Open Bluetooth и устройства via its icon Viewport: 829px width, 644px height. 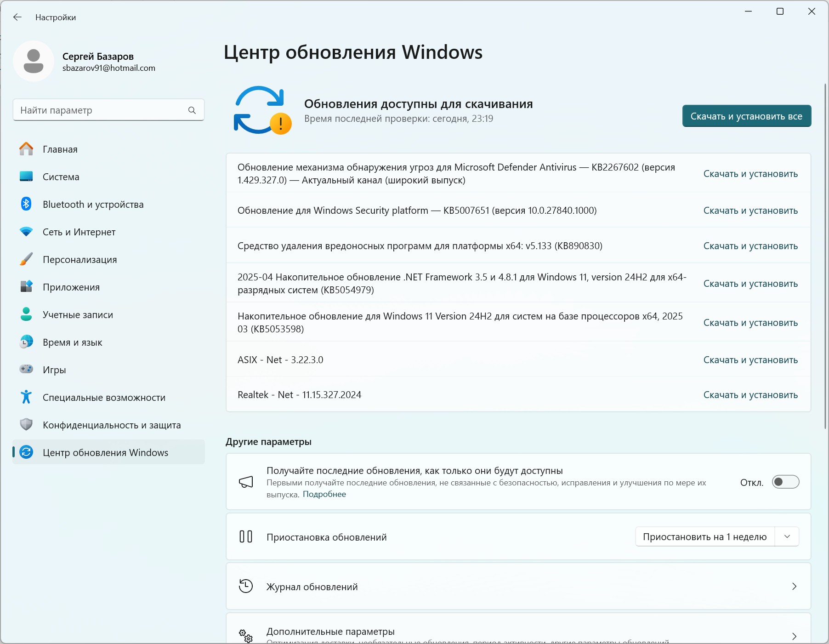coord(26,204)
